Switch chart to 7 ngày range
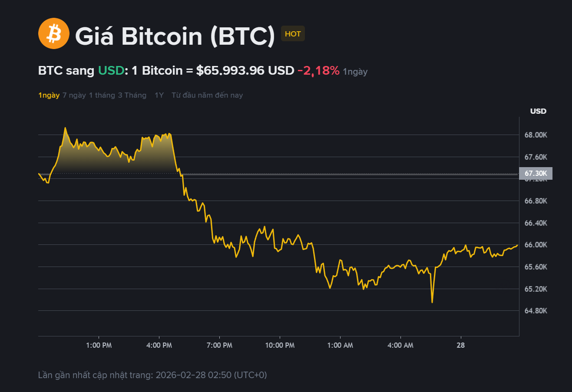 point(74,95)
